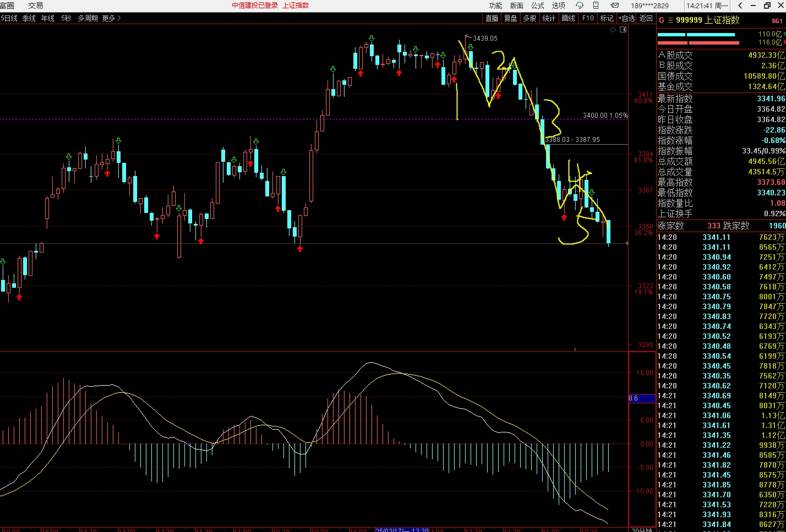Click the 上证指数 title link in the top bar

296,6
